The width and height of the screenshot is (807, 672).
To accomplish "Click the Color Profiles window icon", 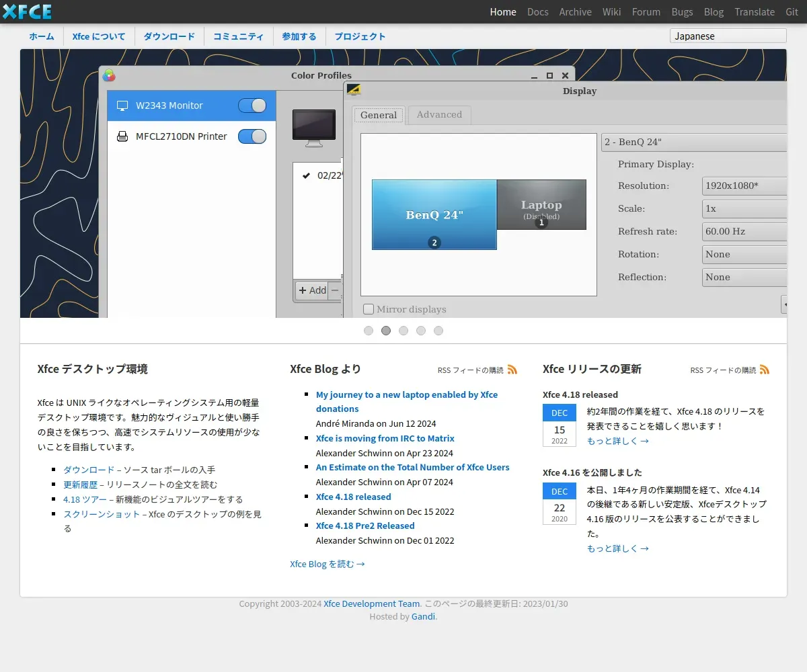I will 109,75.
